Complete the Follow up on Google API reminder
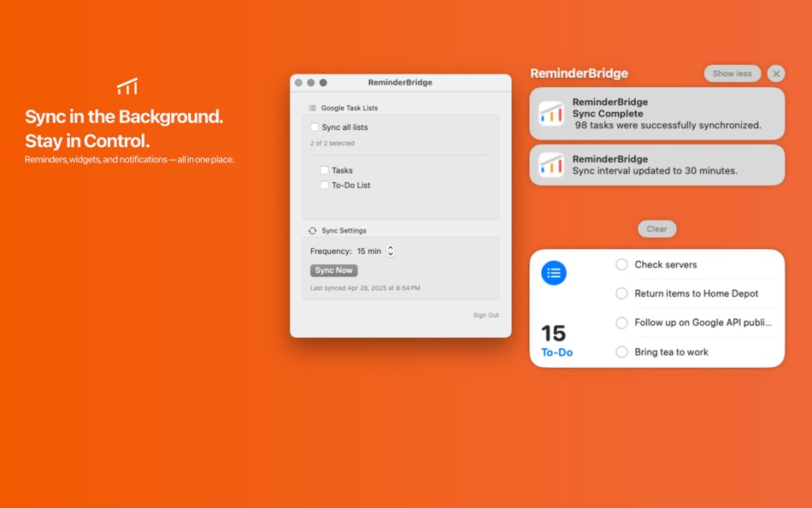 point(621,322)
